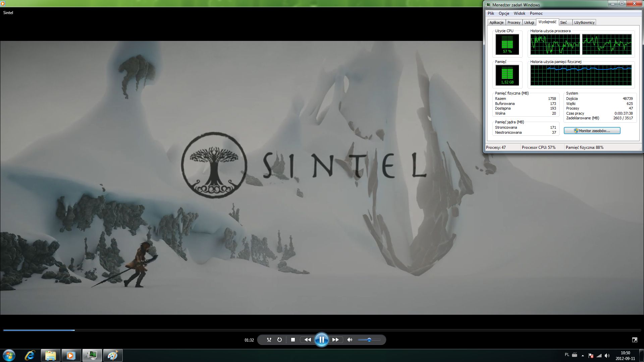Select the Wydajność tab
Screen dimensions: 644x362
(547, 22)
